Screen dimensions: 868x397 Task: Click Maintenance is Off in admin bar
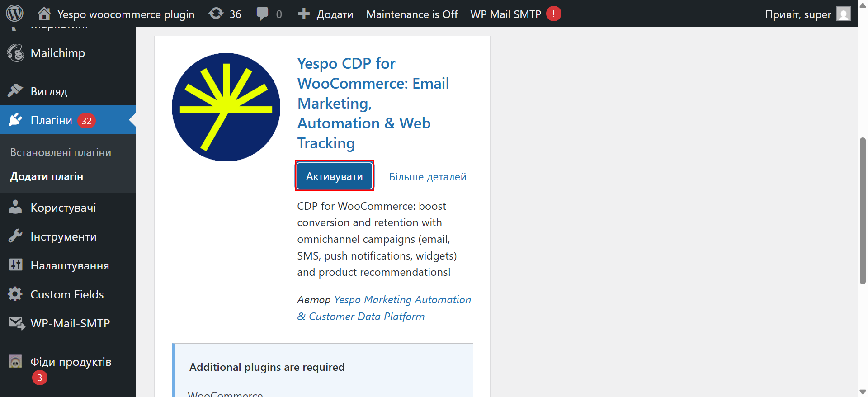[412, 14]
